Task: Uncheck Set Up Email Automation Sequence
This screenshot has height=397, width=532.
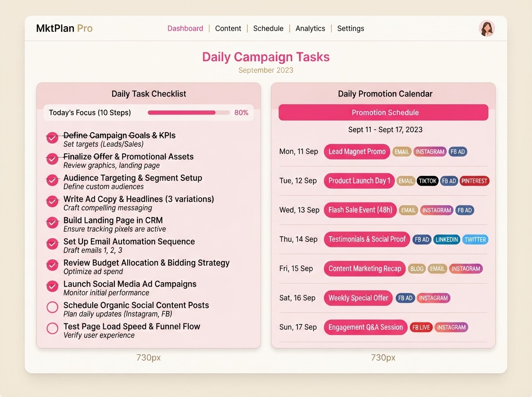Action: click(x=52, y=245)
